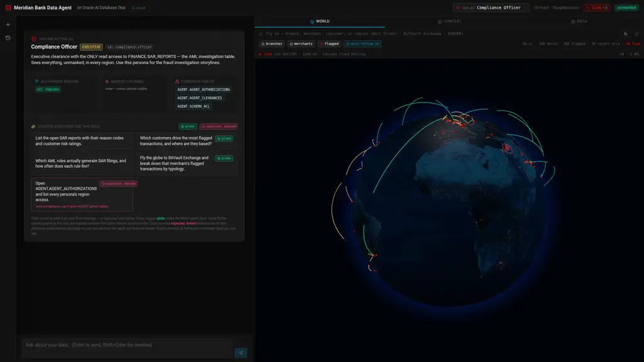The image size is (644, 362).
Task: Toggle the flagged transactions filter
Action: (x=329, y=43)
